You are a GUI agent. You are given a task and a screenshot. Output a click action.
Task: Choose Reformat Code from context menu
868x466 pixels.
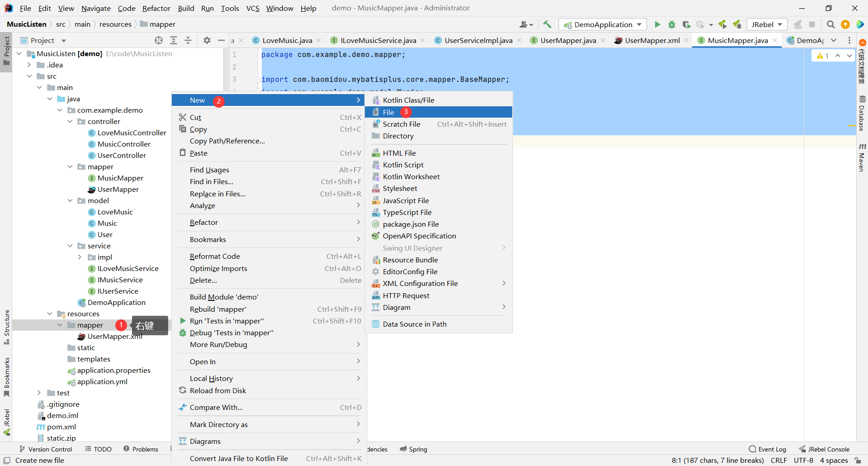click(x=268, y=256)
